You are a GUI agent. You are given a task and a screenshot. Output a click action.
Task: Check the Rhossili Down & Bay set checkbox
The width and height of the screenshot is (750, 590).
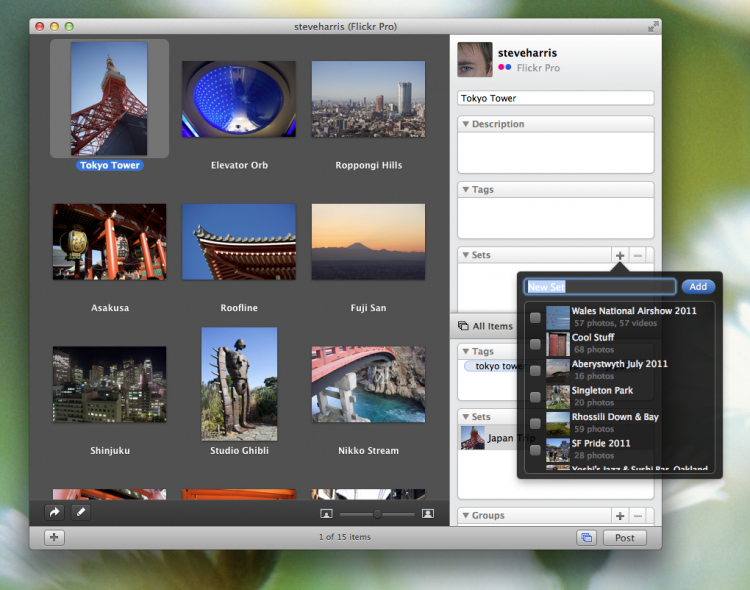(x=535, y=423)
